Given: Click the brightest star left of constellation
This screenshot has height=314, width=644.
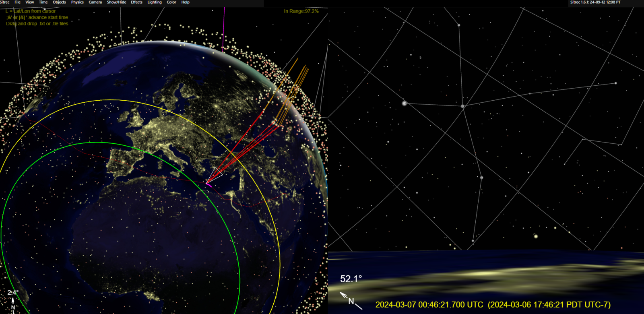Looking at the screenshot, I should pyautogui.click(x=405, y=103).
